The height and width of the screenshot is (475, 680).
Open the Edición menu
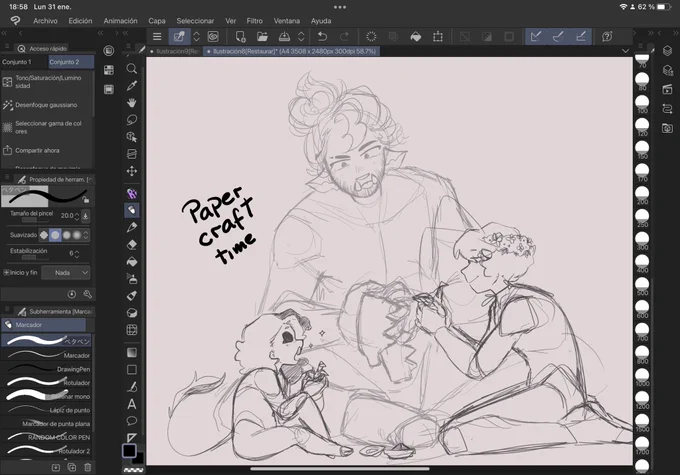[80, 21]
